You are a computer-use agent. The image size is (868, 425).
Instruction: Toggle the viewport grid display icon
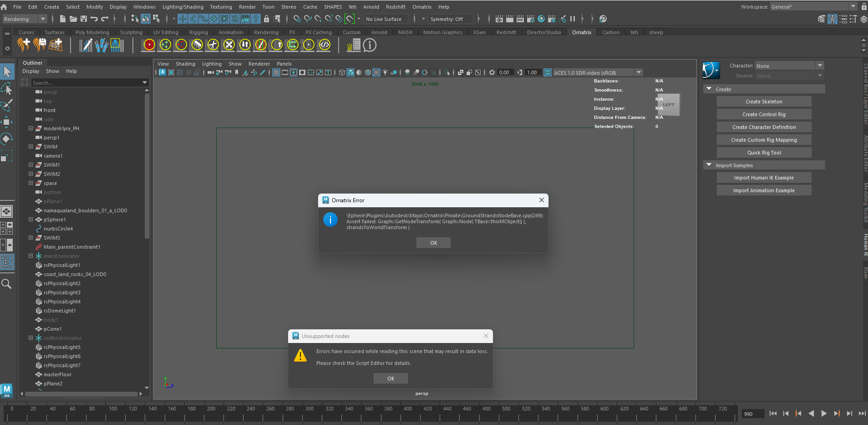[276, 72]
